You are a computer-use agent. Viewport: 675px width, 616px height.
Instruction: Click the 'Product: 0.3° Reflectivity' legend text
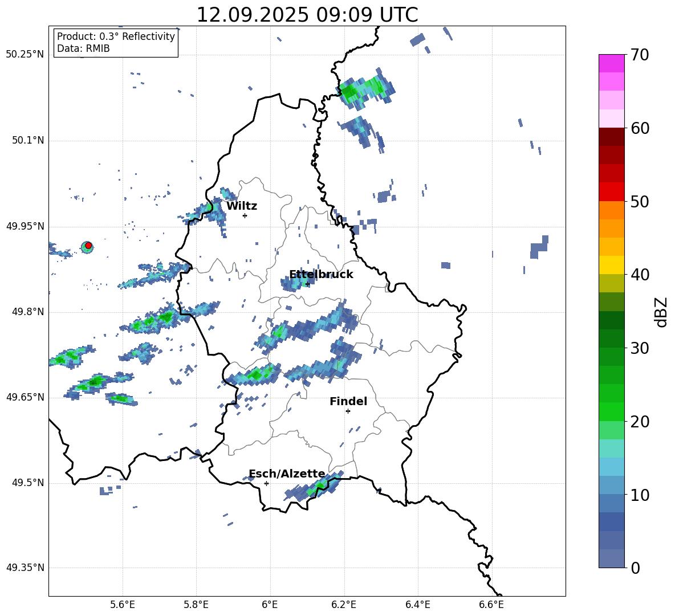tap(116, 36)
